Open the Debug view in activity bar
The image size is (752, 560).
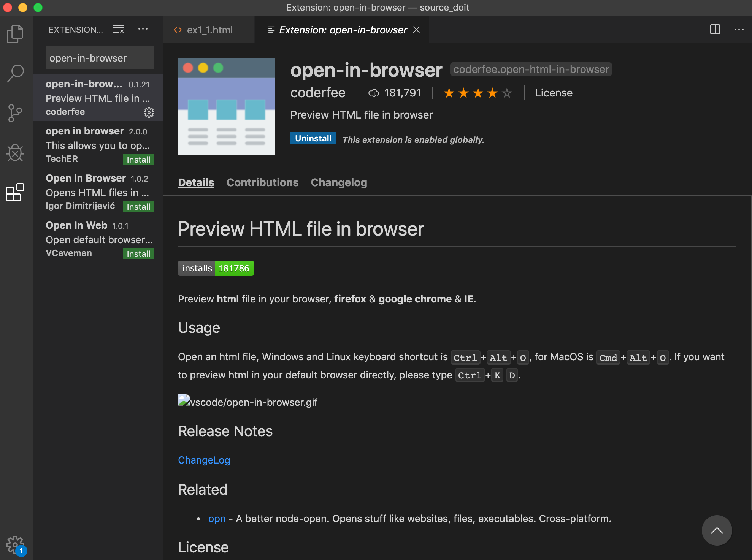(15, 153)
